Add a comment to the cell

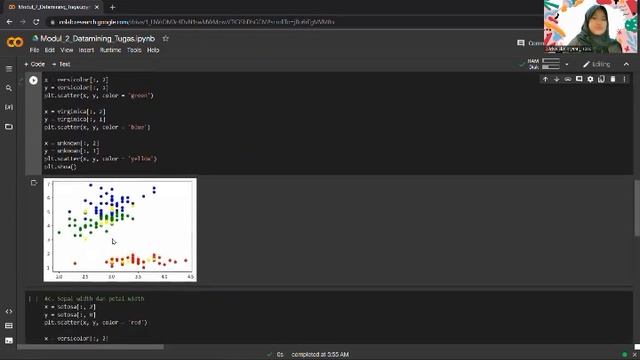[579, 79]
